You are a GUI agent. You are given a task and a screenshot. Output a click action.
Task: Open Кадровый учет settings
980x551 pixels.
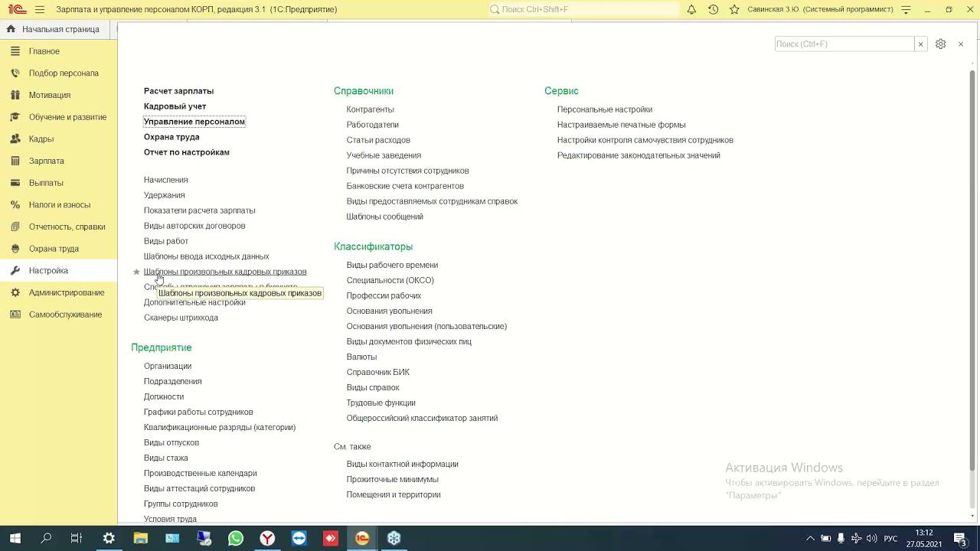point(175,106)
